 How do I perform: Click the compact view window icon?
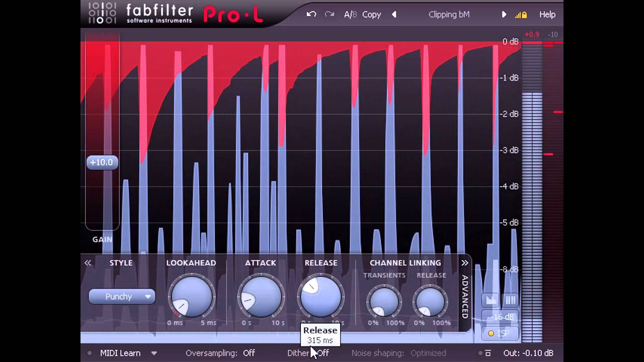pos(488,353)
